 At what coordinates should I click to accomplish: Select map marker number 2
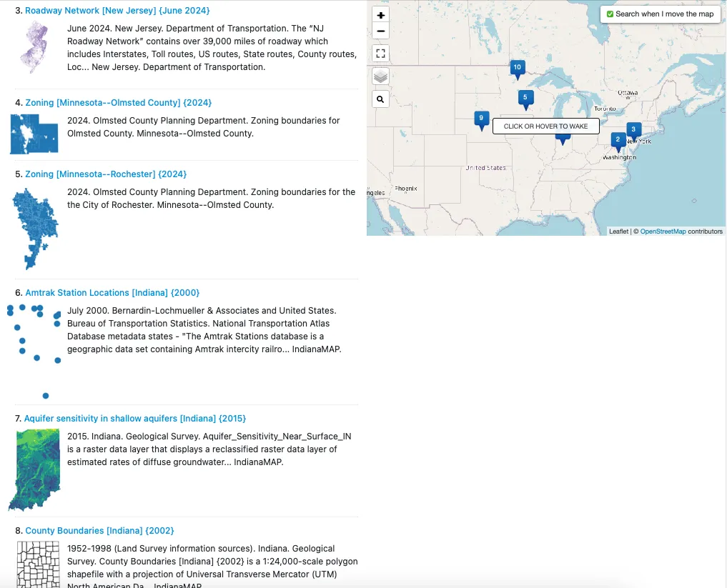(618, 139)
